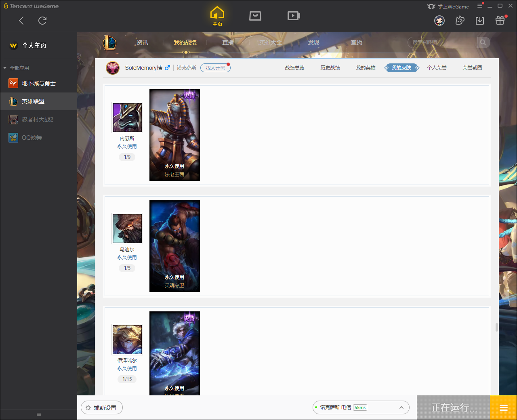Open the main menu hamburger icon with red dot
517x420 pixels.
coord(480,6)
